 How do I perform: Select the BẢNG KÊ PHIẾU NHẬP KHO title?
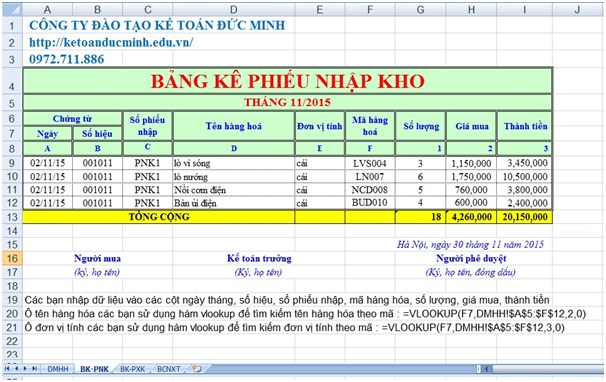(288, 81)
